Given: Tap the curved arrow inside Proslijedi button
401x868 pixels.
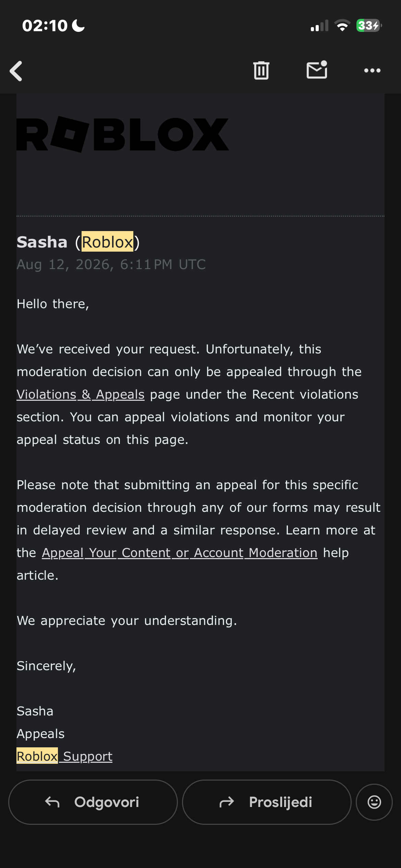Looking at the screenshot, I should pyautogui.click(x=227, y=802).
